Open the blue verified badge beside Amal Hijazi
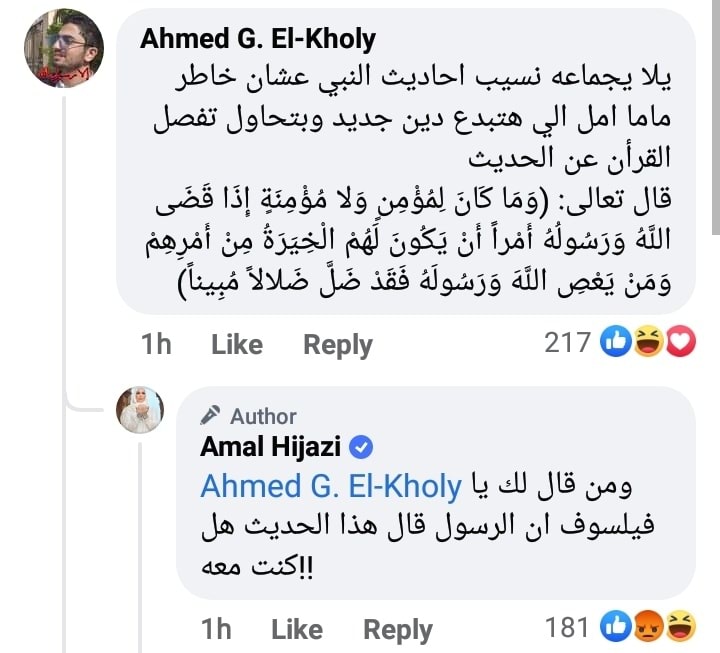This screenshot has width=720, height=653. click(361, 447)
